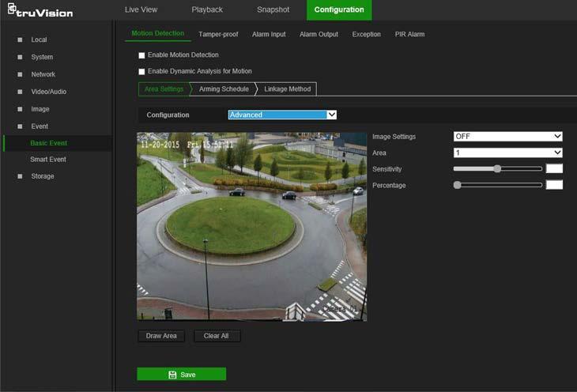Click the square icon beside Local
577x392 pixels.
20,40
